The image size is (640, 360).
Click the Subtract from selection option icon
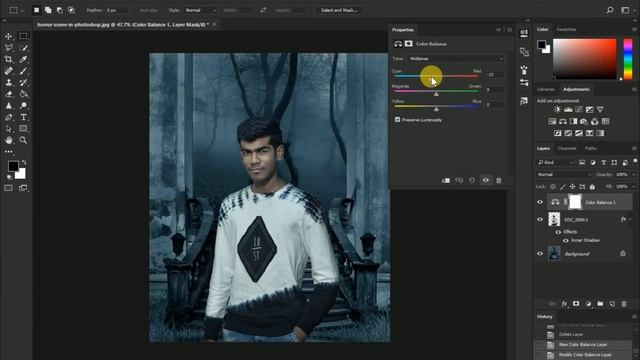[60, 10]
